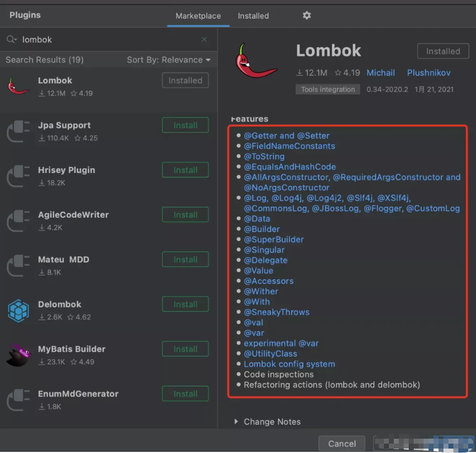The width and height of the screenshot is (476, 453).
Task: Click the Lombok chili icon in results
Action: click(18, 86)
